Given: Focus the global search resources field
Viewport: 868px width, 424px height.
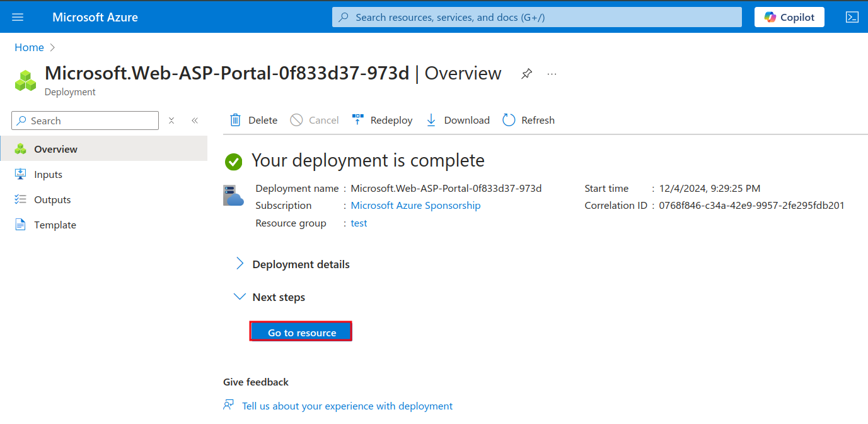Looking at the screenshot, I should click(x=537, y=17).
